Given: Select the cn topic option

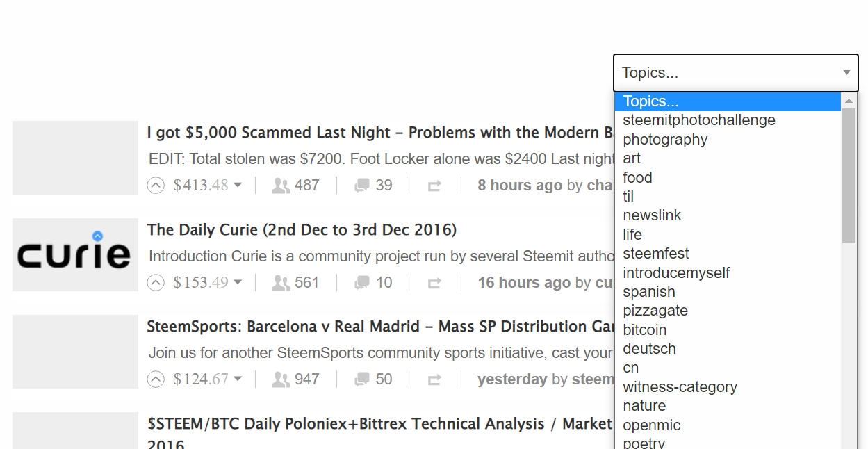Looking at the screenshot, I should [x=728, y=368].
